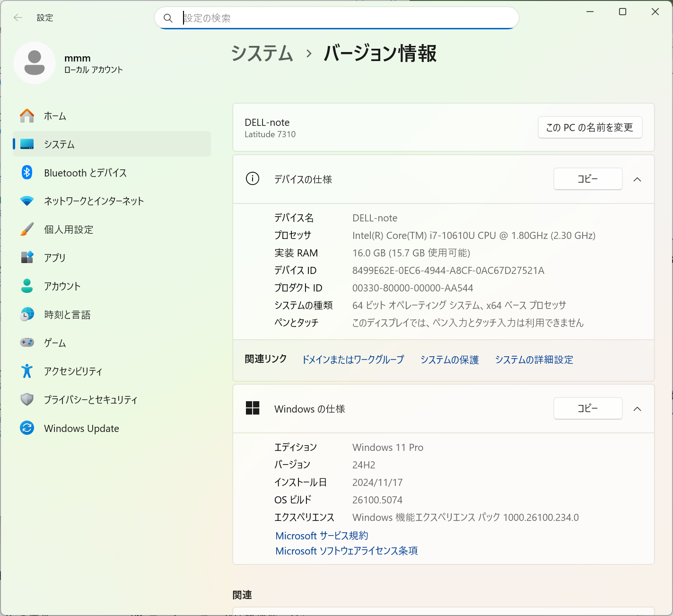The height and width of the screenshot is (616, 673).
Task: Open ドメインまたはワークグループ link
Action: tap(353, 360)
